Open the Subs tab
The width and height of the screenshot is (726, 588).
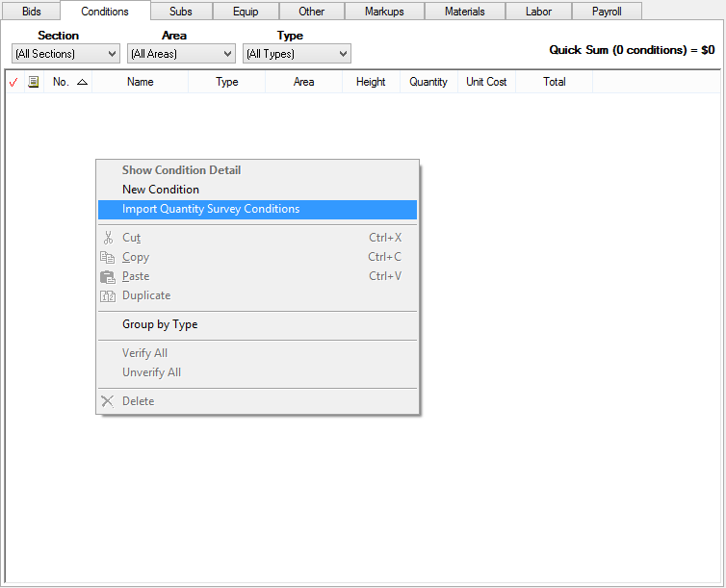181,12
